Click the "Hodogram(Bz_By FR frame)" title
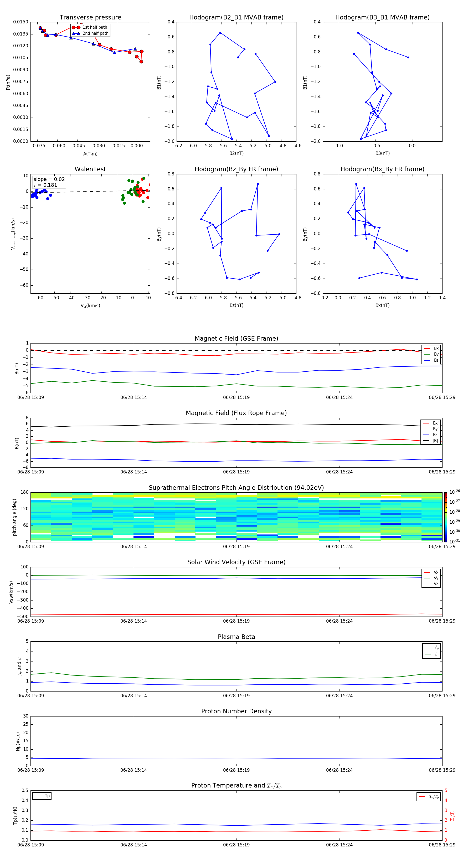 [x=236, y=169]
